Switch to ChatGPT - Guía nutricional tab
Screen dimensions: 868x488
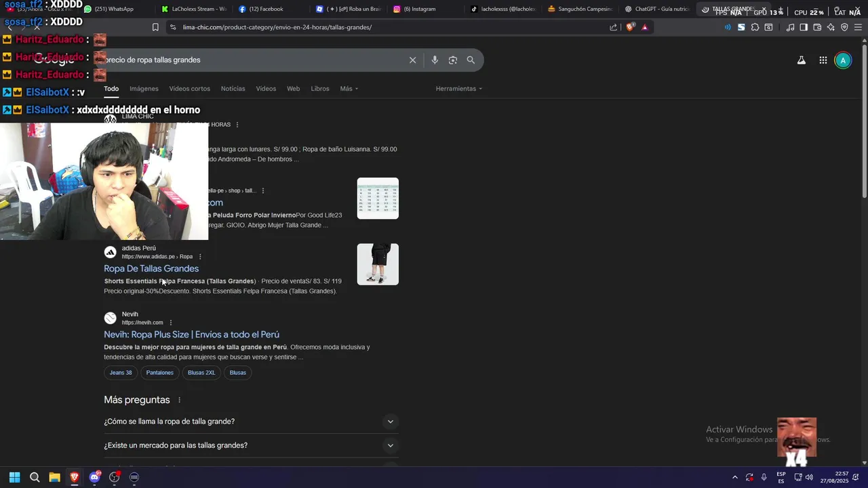coord(656,9)
